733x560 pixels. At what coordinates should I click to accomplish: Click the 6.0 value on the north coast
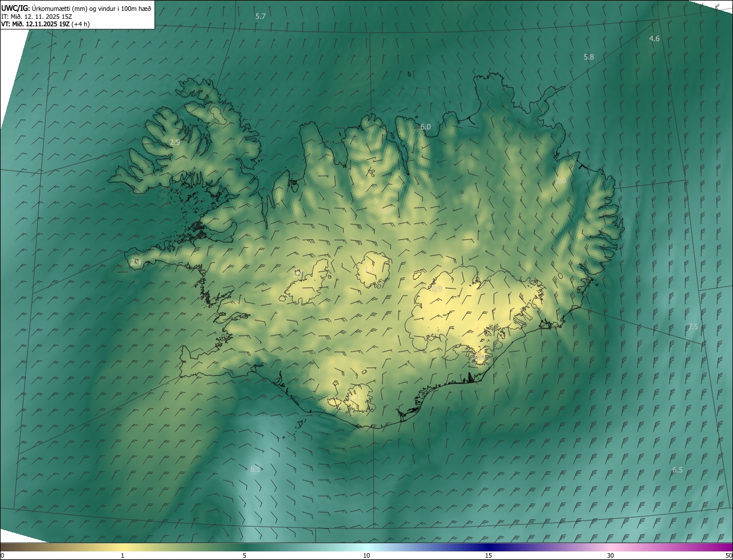(x=425, y=127)
